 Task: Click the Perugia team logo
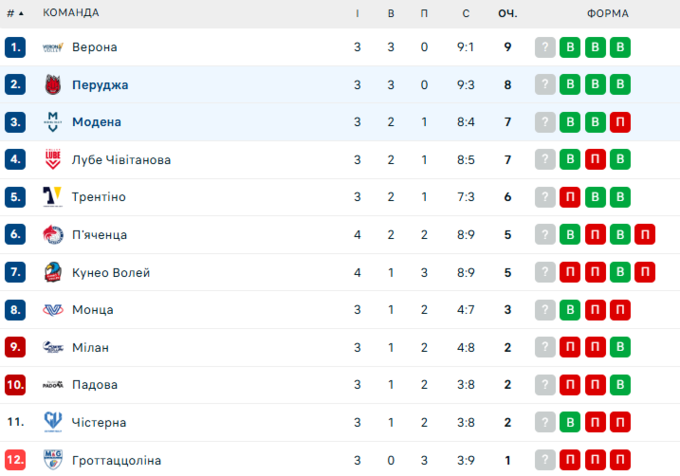pyautogui.click(x=53, y=85)
